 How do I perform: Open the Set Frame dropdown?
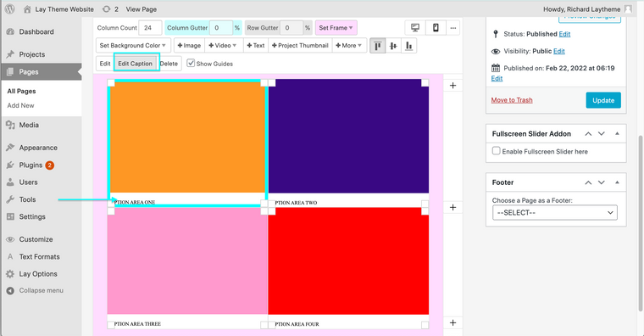coord(336,28)
